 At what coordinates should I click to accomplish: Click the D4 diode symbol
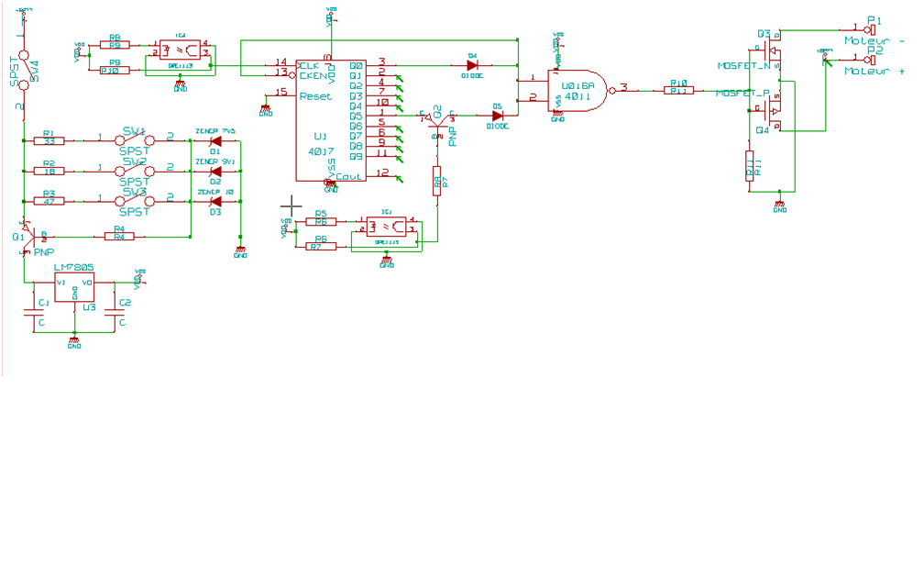(472, 65)
